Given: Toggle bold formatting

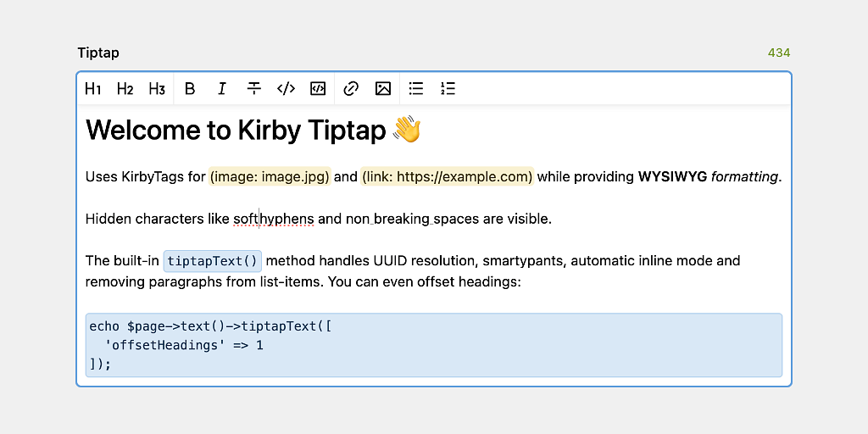Looking at the screenshot, I should click(x=190, y=88).
